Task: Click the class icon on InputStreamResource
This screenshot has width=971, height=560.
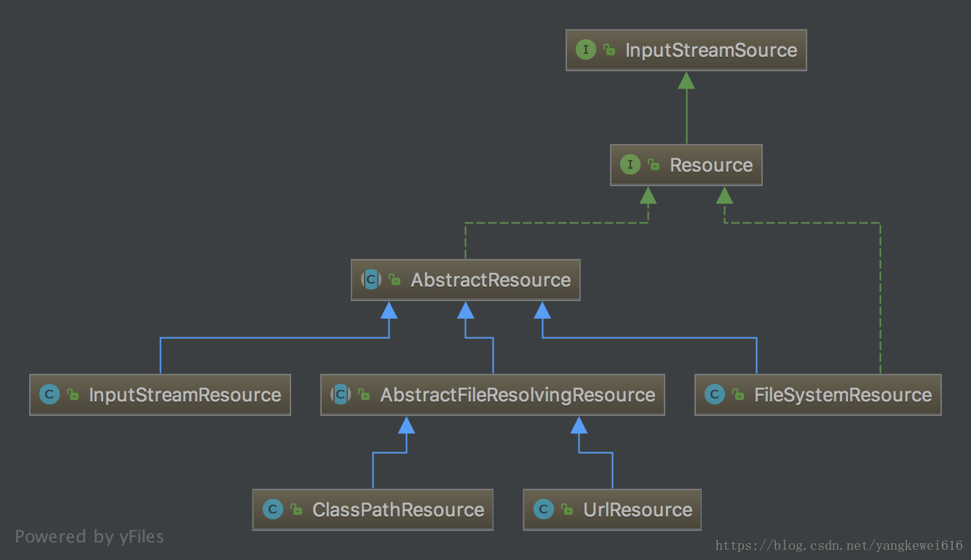Action: [x=49, y=394]
